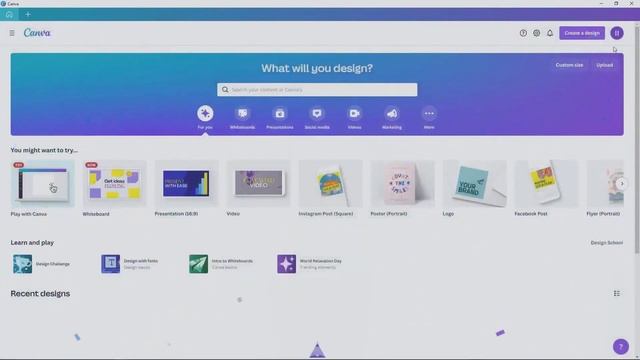Open the Video design thumbnail
Image resolution: width=640 pixels, height=360 pixels.
tap(258, 184)
